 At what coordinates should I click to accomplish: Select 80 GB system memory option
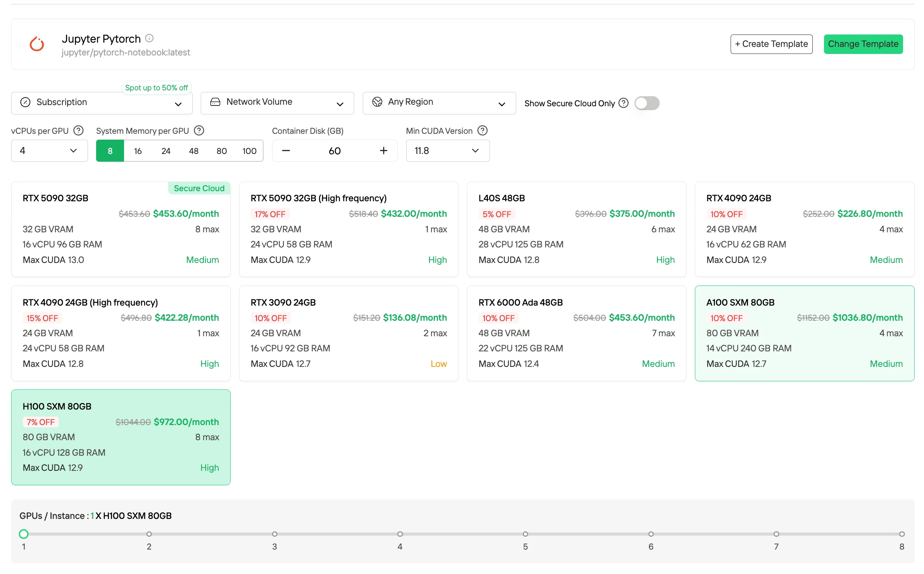222,151
